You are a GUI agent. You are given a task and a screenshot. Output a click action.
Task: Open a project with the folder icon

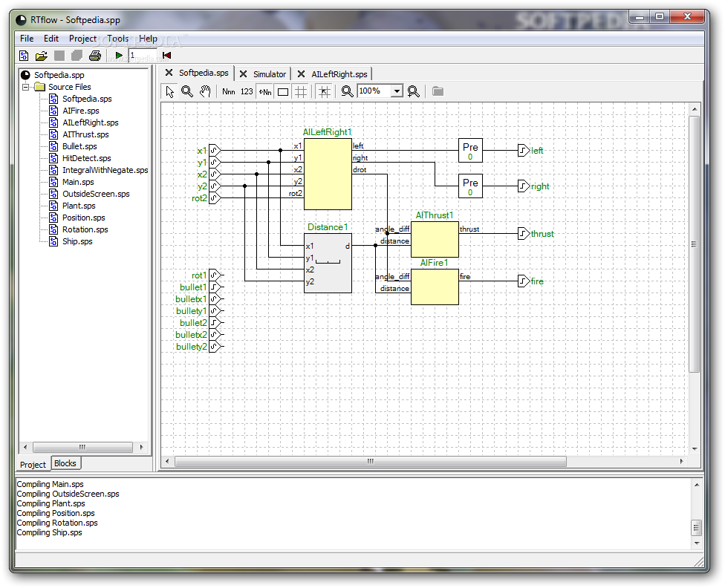42,56
